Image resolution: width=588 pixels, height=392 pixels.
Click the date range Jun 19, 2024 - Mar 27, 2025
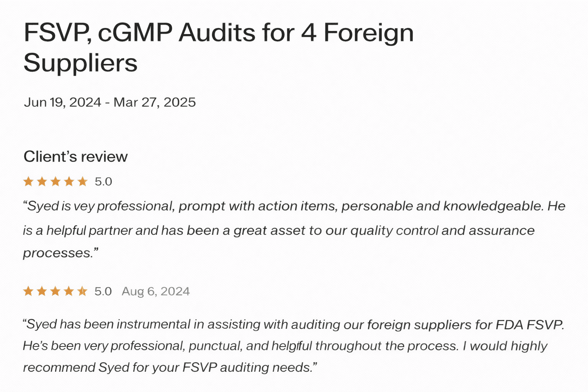coord(110,102)
